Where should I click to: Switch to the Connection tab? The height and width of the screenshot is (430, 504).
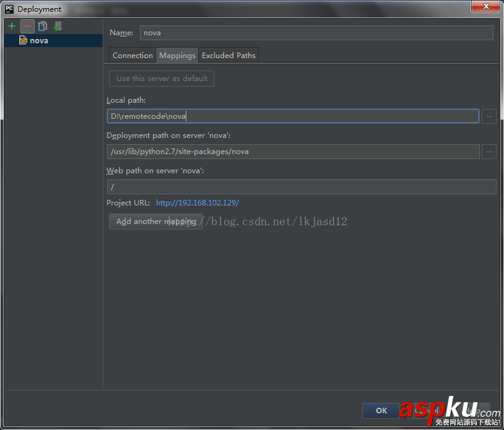(x=132, y=55)
